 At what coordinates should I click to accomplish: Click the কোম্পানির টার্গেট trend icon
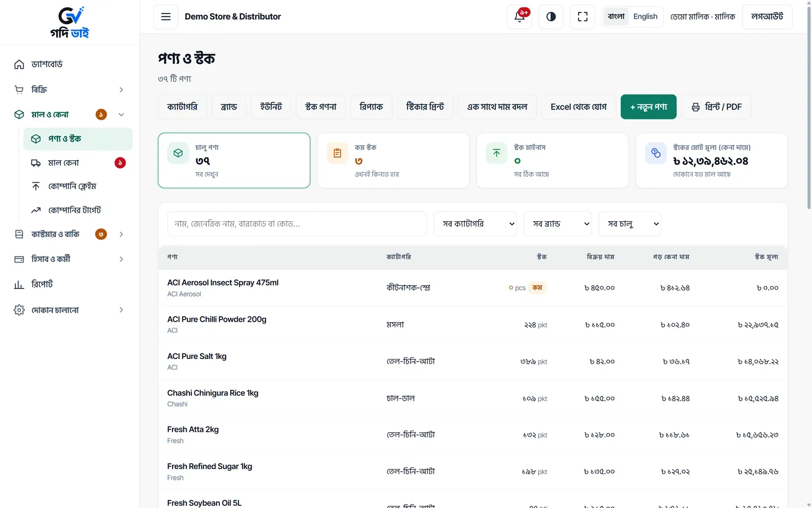pos(36,210)
